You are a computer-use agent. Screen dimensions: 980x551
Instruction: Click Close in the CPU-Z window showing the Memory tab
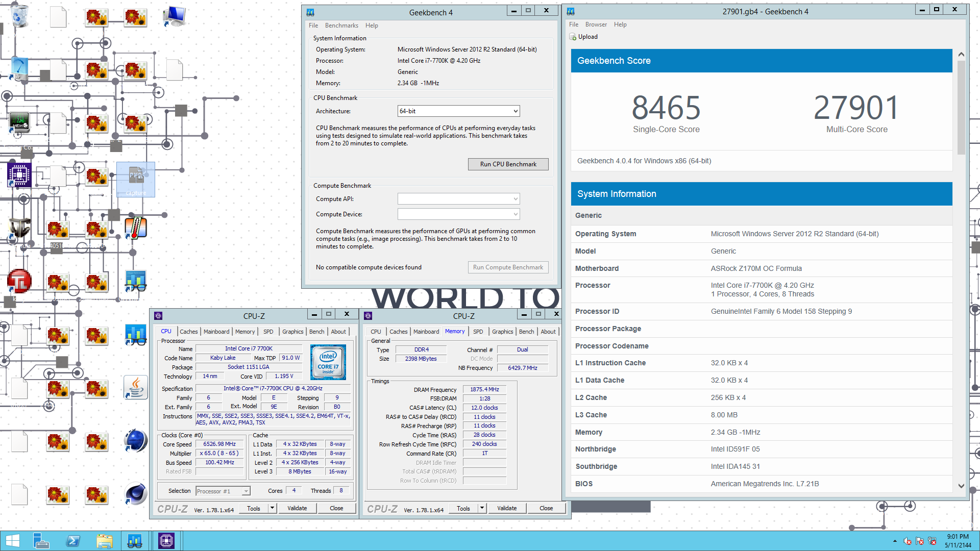click(546, 508)
